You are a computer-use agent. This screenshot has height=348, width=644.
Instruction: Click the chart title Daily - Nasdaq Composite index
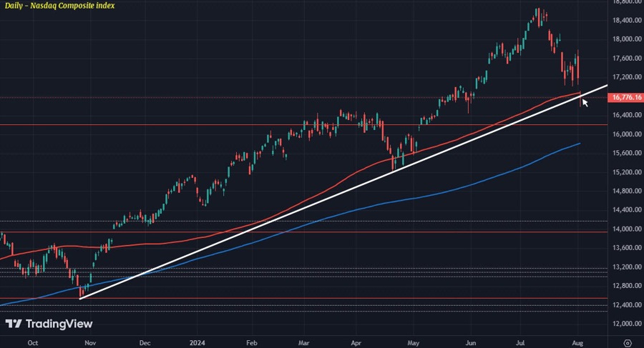point(58,6)
